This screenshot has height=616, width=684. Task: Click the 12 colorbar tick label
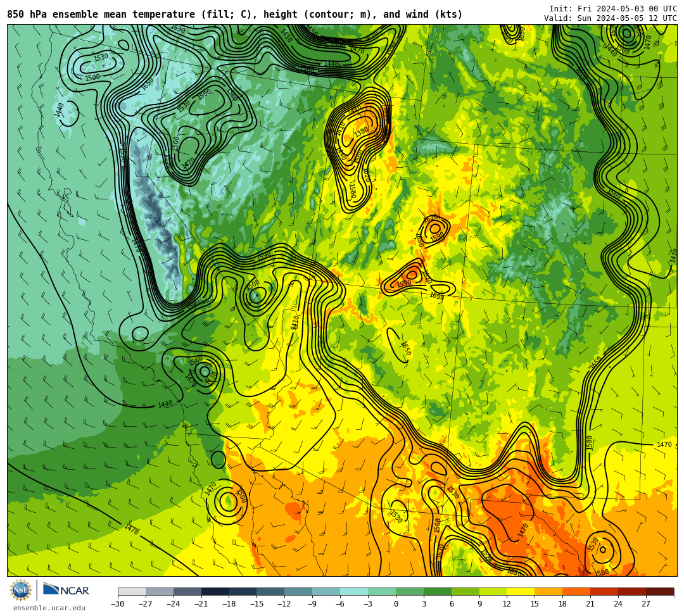click(x=507, y=604)
